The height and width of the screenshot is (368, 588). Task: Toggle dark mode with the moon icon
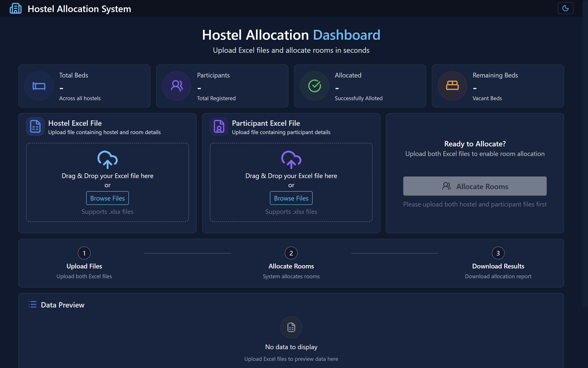tap(565, 8)
